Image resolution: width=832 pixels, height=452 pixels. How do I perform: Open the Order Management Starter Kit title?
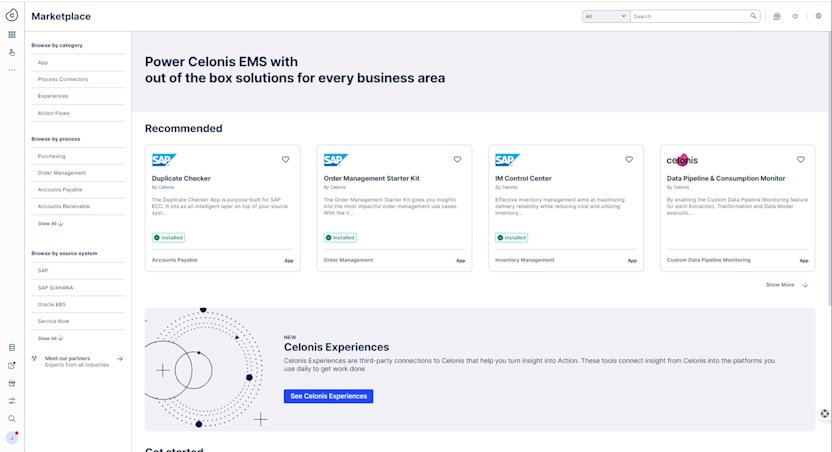point(371,178)
